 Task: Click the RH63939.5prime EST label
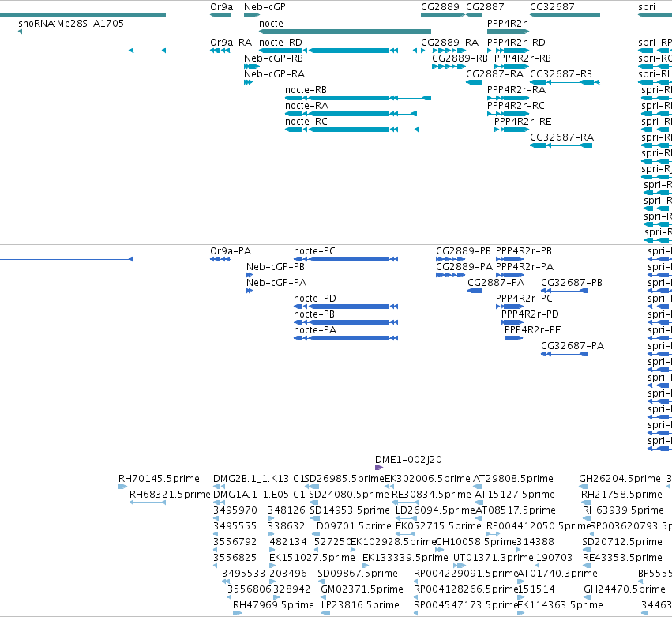click(623, 510)
